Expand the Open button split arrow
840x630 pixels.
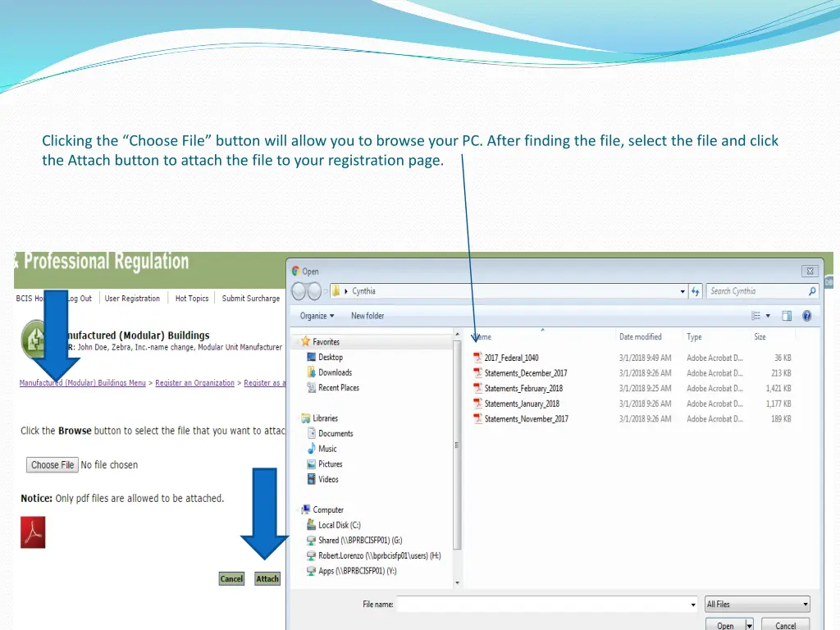coord(750,625)
